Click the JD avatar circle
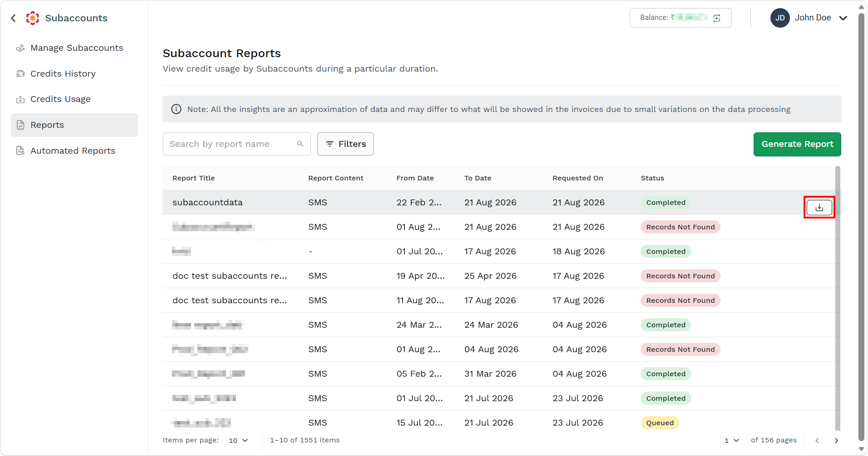The height and width of the screenshot is (456, 868). (x=780, y=18)
